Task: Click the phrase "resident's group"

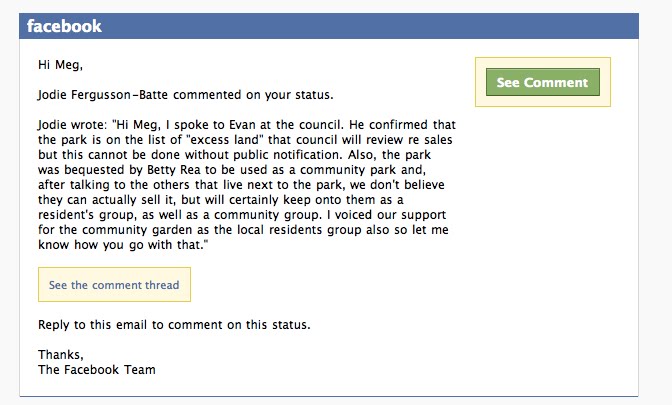Action: pyautogui.click(x=87, y=214)
